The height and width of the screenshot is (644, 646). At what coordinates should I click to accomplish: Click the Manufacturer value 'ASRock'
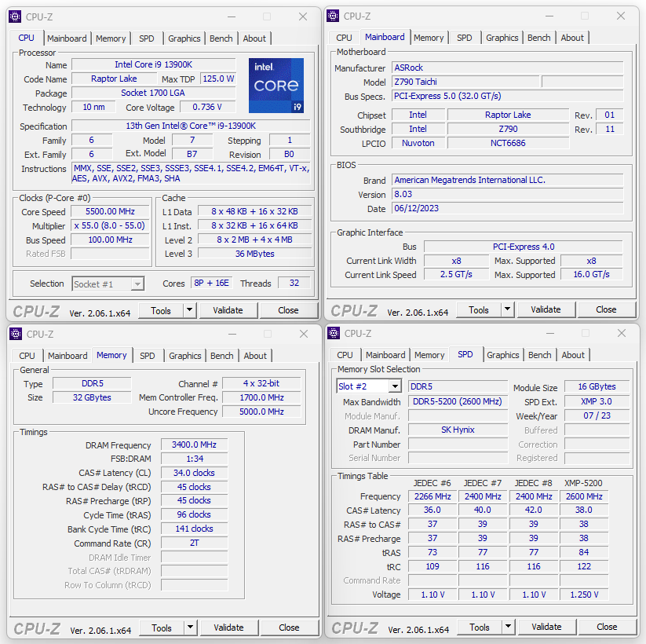point(508,68)
